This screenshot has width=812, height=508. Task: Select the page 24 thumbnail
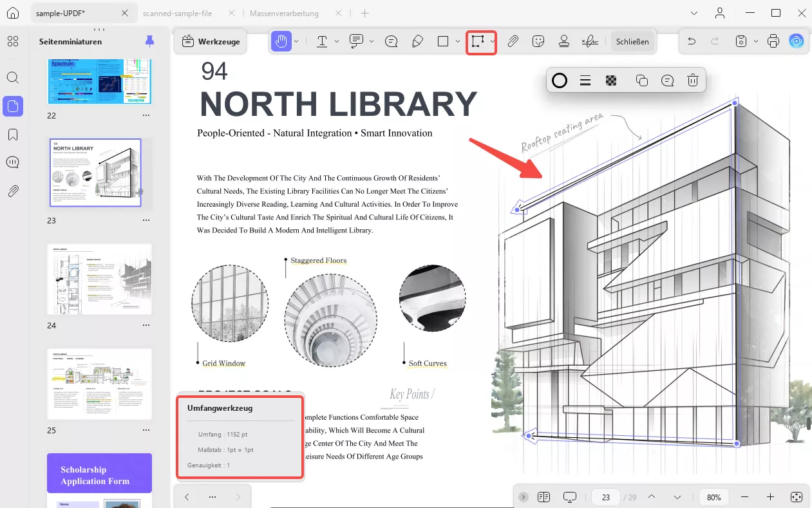coord(100,279)
